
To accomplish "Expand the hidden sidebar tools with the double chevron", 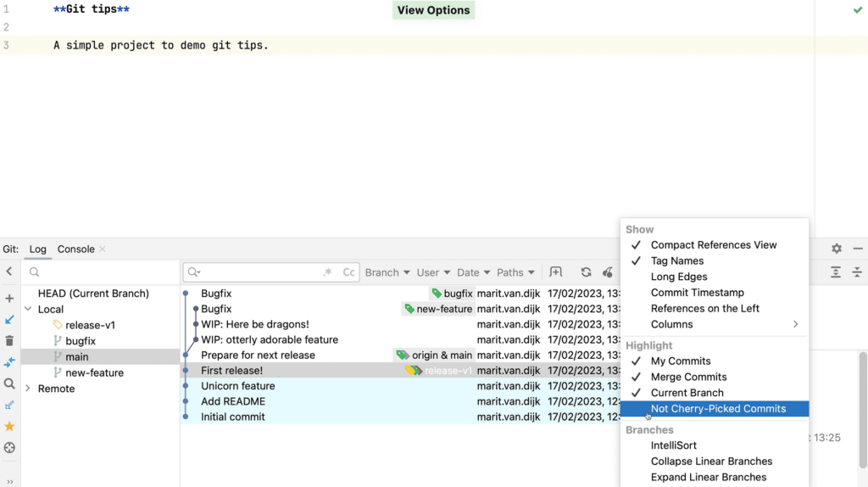I will pos(9,482).
